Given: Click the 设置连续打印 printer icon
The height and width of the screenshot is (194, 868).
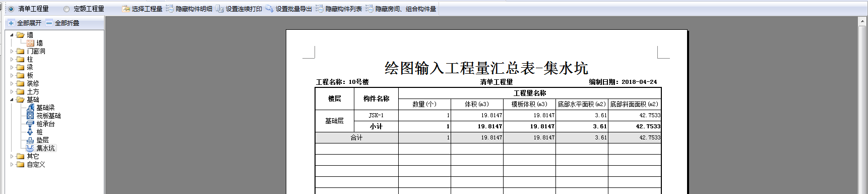Looking at the screenshot, I should 220,9.
